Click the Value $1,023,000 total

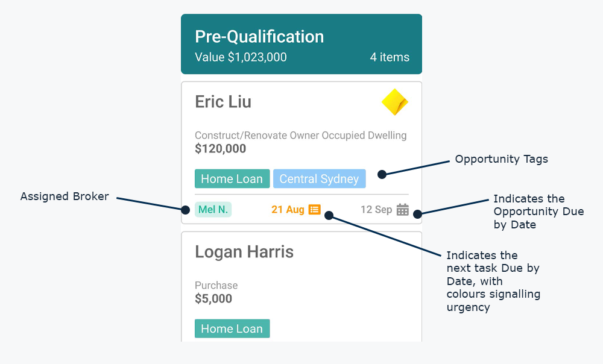(241, 58)
